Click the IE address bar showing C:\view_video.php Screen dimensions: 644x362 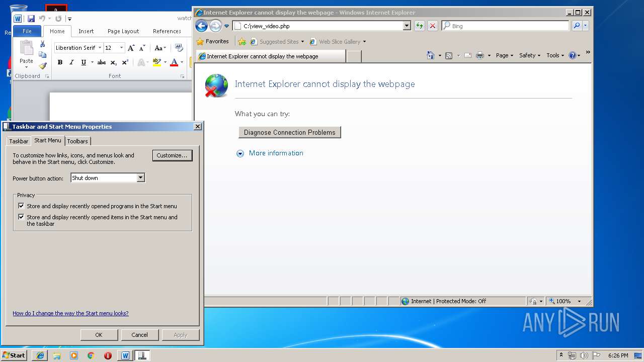318,26
